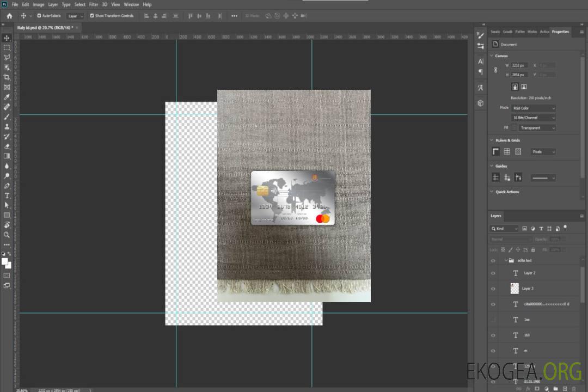
Task: Select the Eyedropper tool
Action: (7, 97)
